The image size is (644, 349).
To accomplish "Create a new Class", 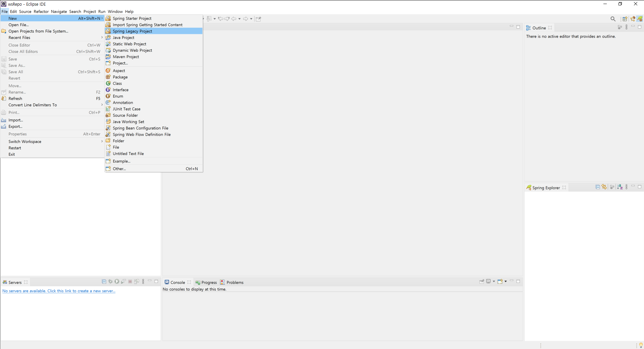I will tap(154, 83).
